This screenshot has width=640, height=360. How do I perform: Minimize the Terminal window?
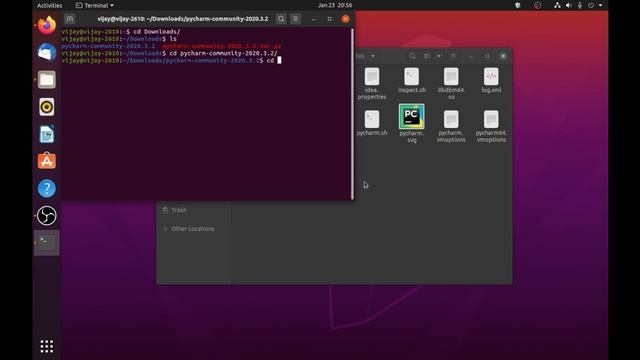tap(313, 19)
